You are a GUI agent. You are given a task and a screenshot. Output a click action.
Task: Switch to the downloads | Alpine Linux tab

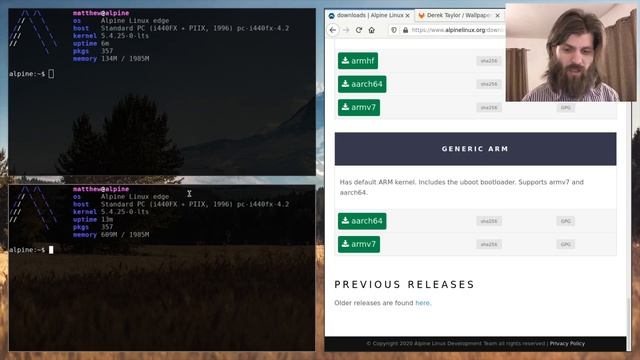tap(369, 16)
